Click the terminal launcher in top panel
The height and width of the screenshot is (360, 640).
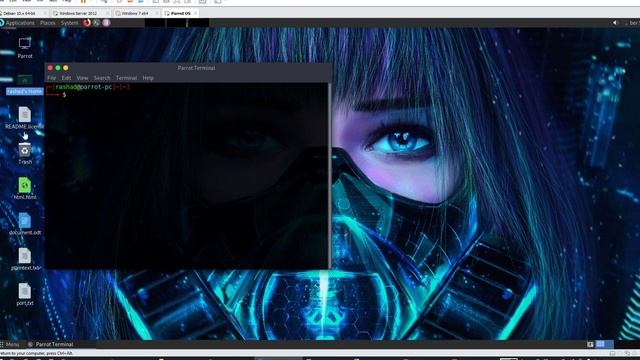(x=96, y=23)
